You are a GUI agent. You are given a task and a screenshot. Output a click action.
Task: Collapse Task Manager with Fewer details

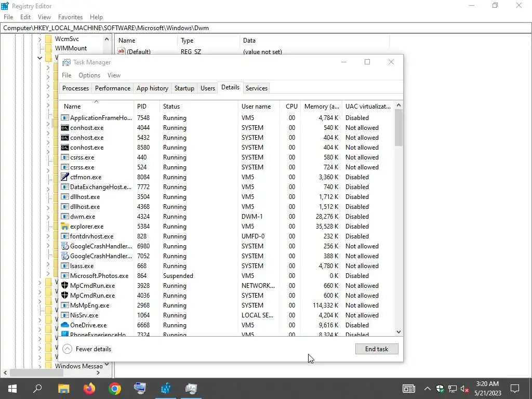click(x=87, y=349)
